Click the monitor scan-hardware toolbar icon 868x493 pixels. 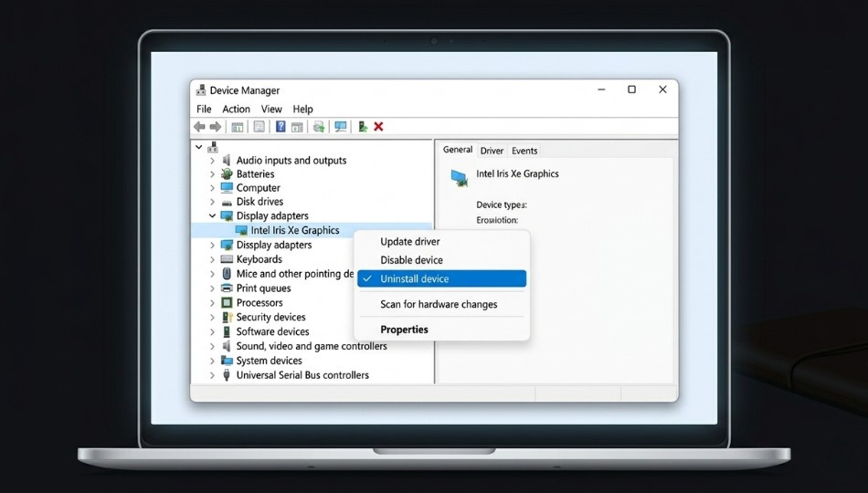pos(341,127)
